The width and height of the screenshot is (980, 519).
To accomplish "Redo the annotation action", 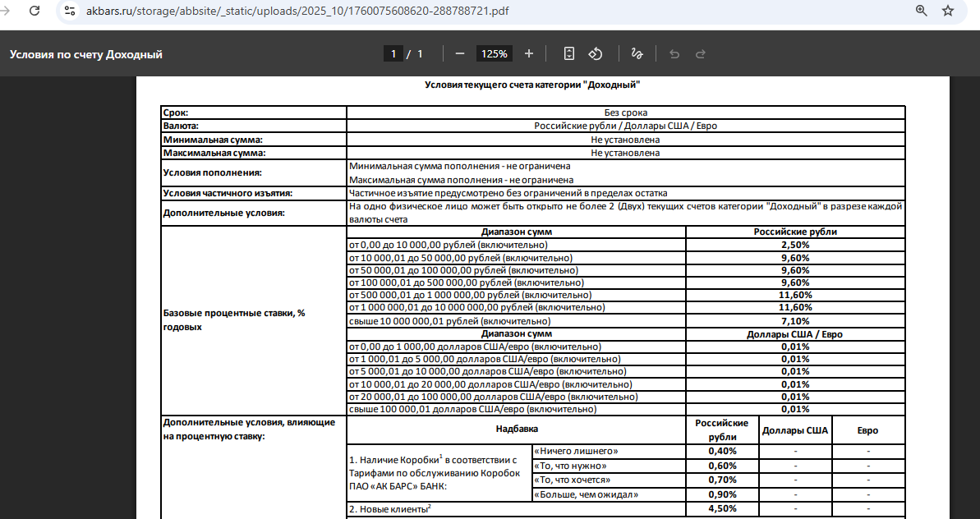I will [701, 53].
